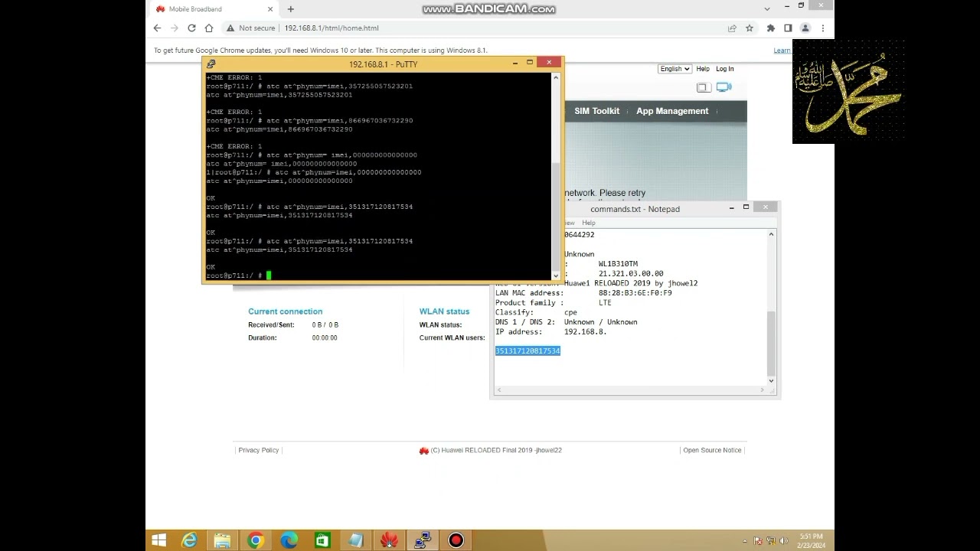Viewport: 980px width, 551px height.
Task: Open the English language dropdown
Action: 675,69
